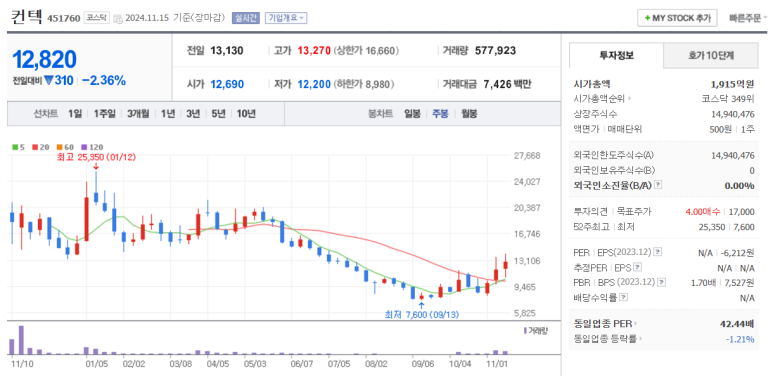Click the 최고 25,350 (01/12) marker
The height and width of the screenshot is (376, 773).
[96, 157]
